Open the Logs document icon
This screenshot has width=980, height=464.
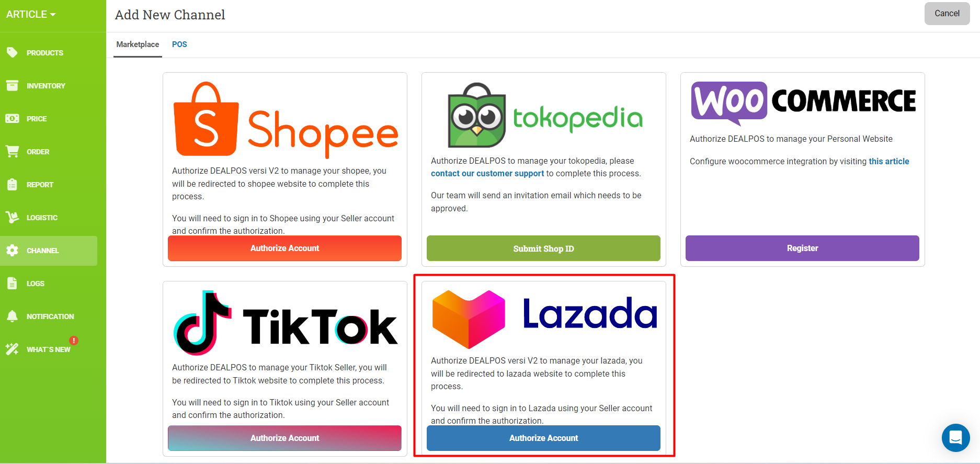[x=12, y=283]
